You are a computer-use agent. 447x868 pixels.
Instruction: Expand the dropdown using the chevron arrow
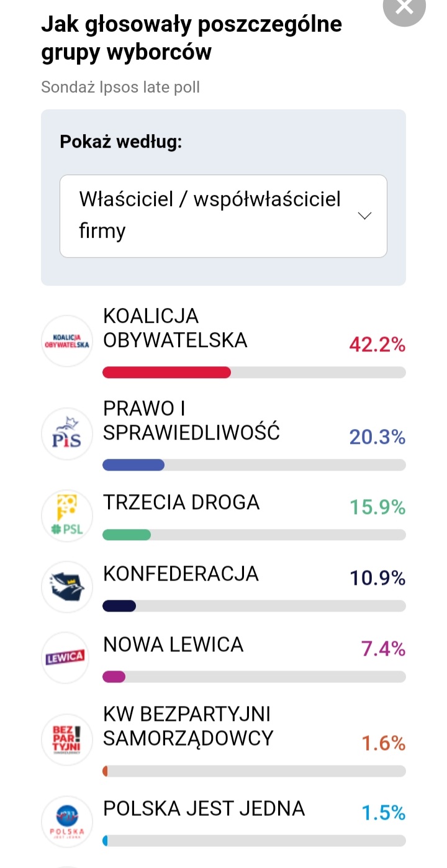click(x=365, y=216)
